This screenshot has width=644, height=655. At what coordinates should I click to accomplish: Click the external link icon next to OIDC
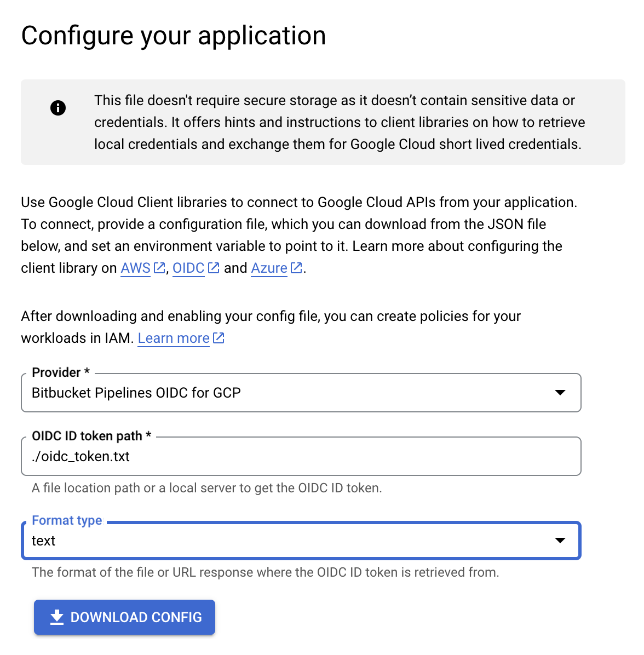pyautogui.click(x=214, y=267)
